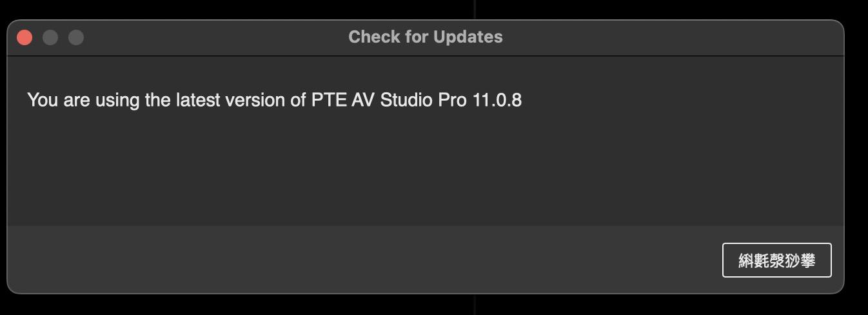The height and width of the screenshot is (315, 868).
Task: Click the vertical divider line above the dialog
Action: (475, 8)
